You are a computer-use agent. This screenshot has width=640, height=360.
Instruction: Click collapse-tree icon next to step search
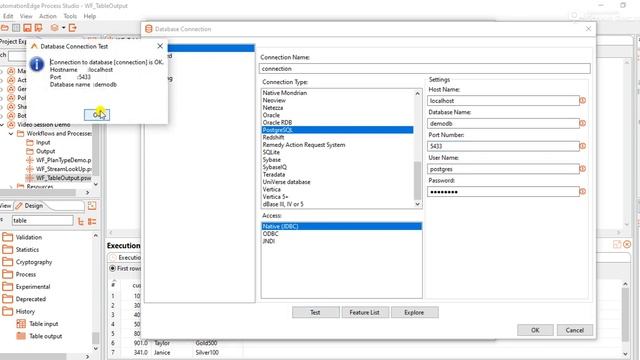click(92, 221)
